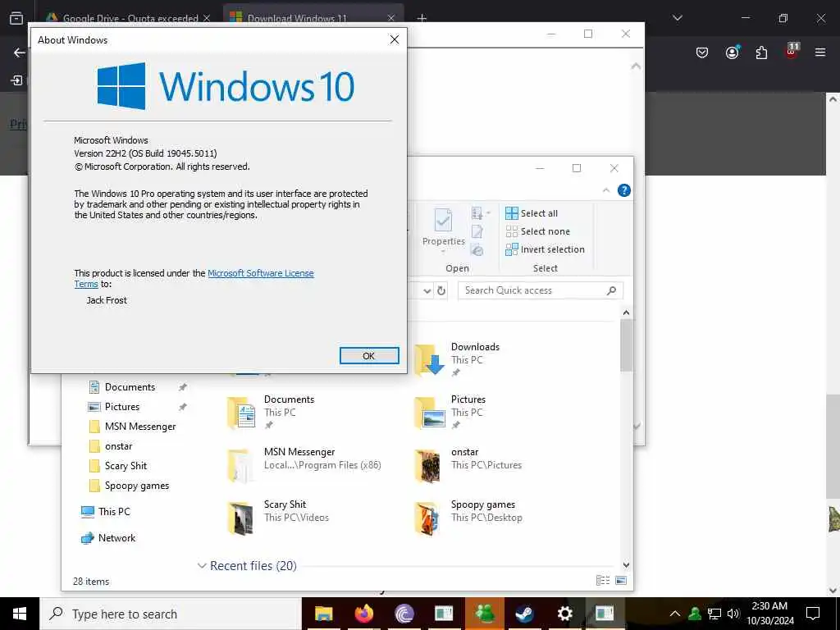840x630 pixels.
Task: Select Network in navigation pane
Action: click(x=116, y=538)
